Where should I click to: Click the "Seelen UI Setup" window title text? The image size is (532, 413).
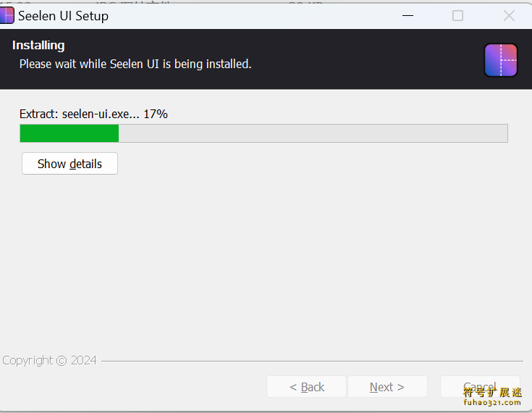63,16
